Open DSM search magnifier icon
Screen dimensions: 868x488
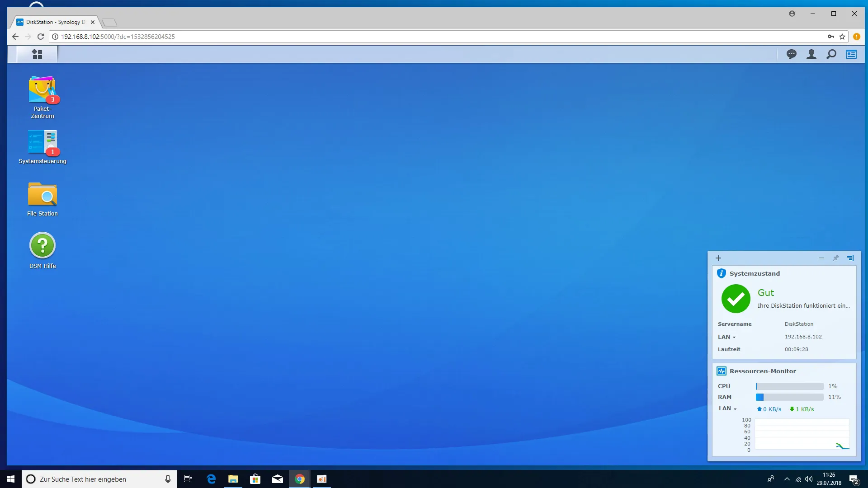coord(831,54)
